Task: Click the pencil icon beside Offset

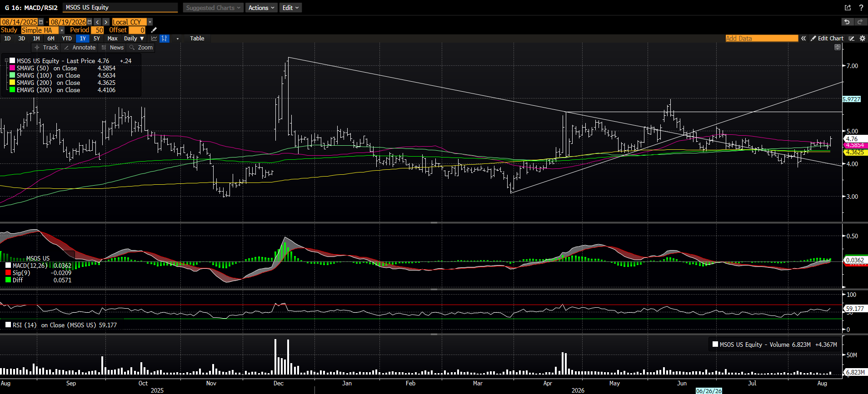Action: point(154,30)
